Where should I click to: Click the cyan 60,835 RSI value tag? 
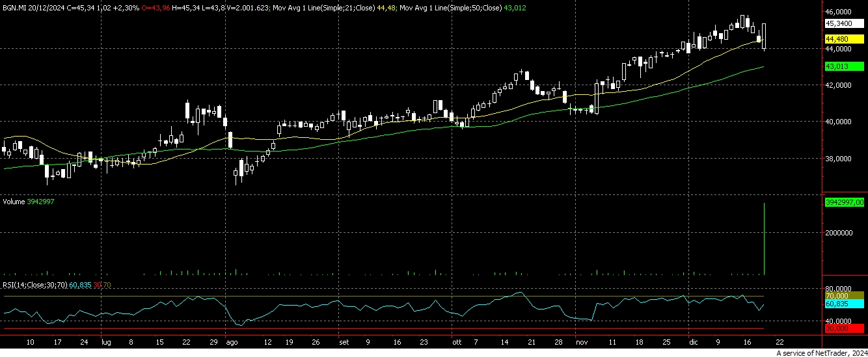(845, 304)
